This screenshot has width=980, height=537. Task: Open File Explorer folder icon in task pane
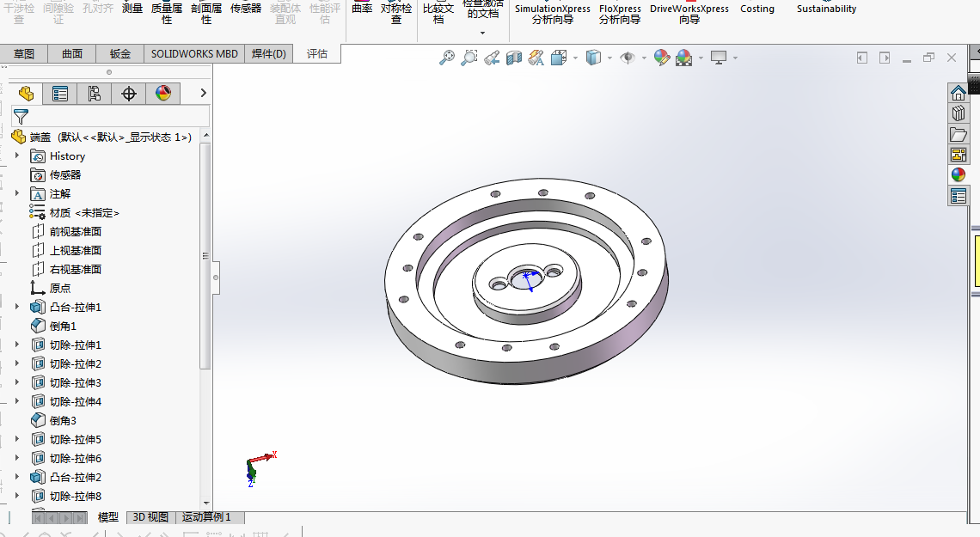click(x=959, y=134)
